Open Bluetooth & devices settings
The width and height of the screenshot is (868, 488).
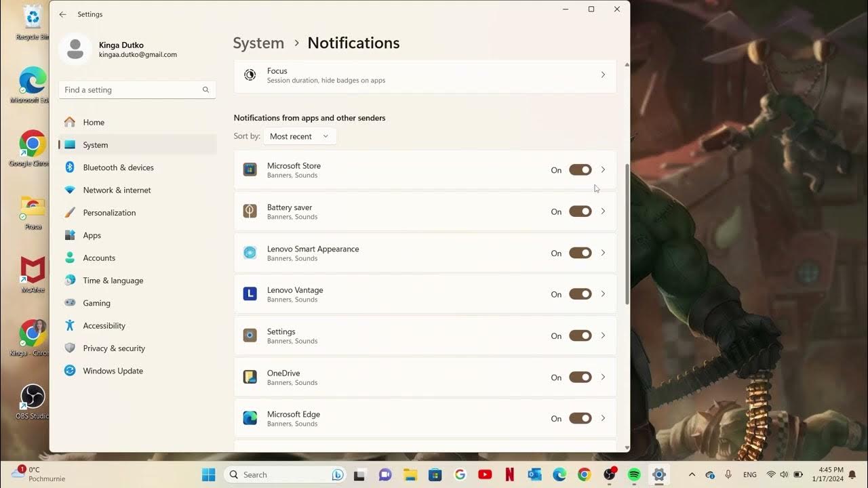click(71, 167)
